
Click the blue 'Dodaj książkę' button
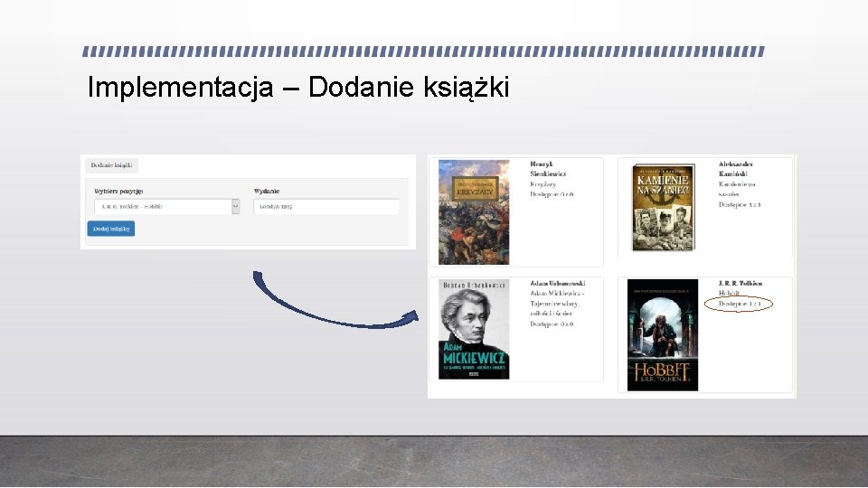[x=110, y=229]
